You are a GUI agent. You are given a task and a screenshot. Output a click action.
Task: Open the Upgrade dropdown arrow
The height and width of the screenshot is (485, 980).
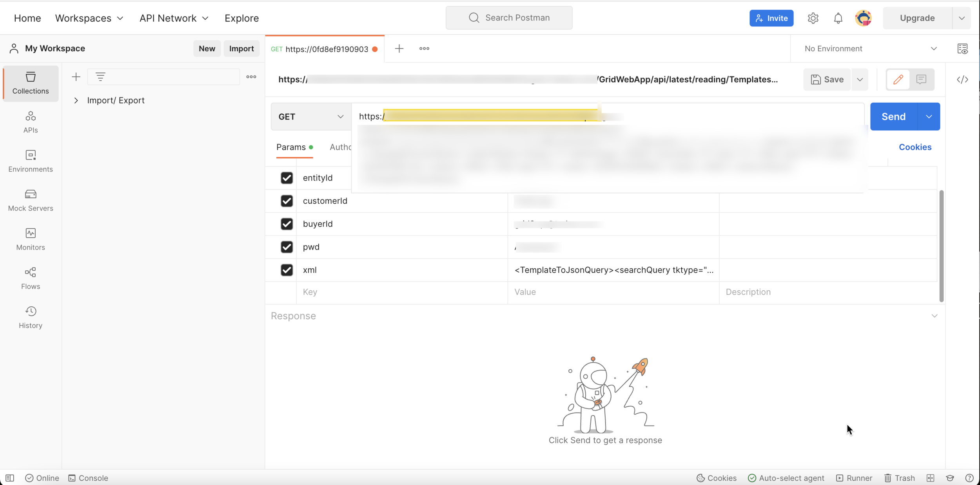(962, 18)
